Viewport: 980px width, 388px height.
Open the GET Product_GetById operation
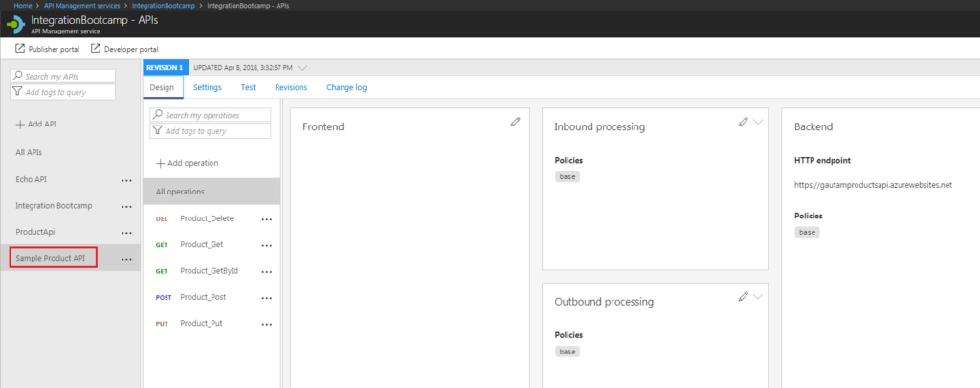[x=212, y=271]
